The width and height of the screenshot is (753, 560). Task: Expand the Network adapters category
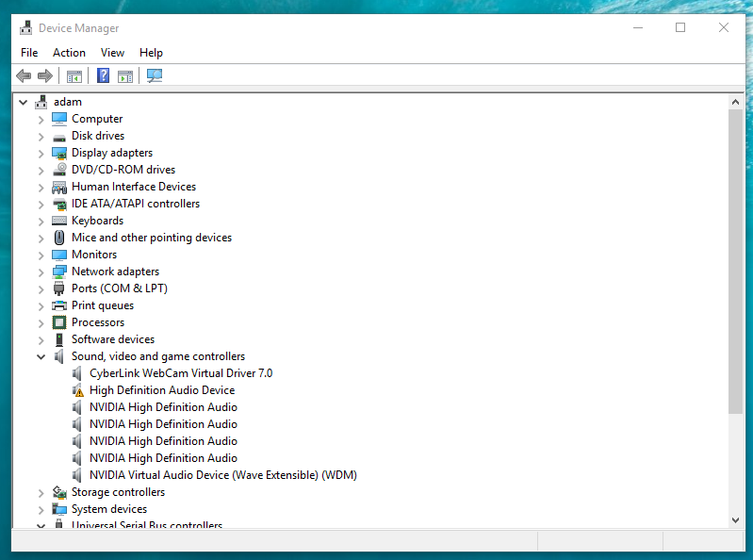tap(41, 272)
